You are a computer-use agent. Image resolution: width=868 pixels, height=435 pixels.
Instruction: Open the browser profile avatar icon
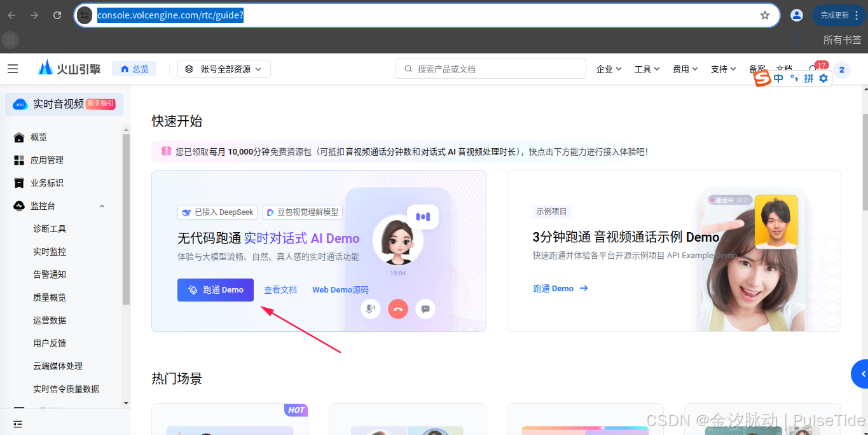(x=796, y=15)
